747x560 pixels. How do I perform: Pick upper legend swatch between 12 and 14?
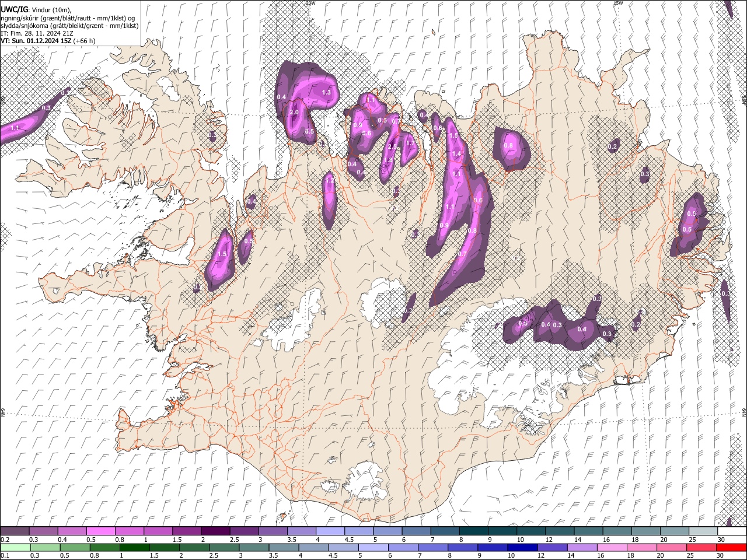click(559, 531)
